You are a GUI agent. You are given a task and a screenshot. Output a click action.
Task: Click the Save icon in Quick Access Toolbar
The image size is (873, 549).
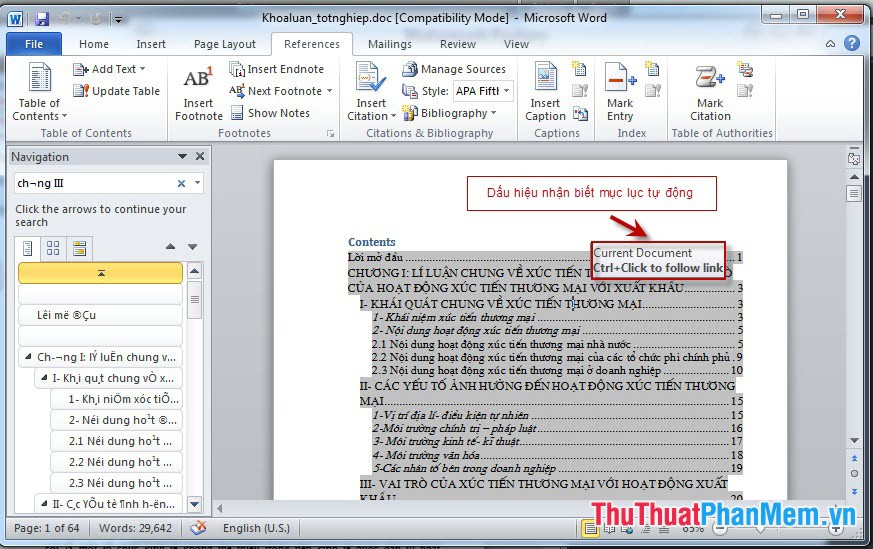pyautogui.click(x=42, y=19)
